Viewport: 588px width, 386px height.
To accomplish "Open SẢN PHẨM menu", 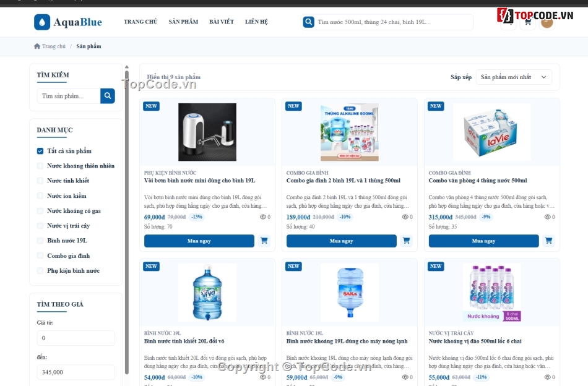I will click(x=183, y=22).
